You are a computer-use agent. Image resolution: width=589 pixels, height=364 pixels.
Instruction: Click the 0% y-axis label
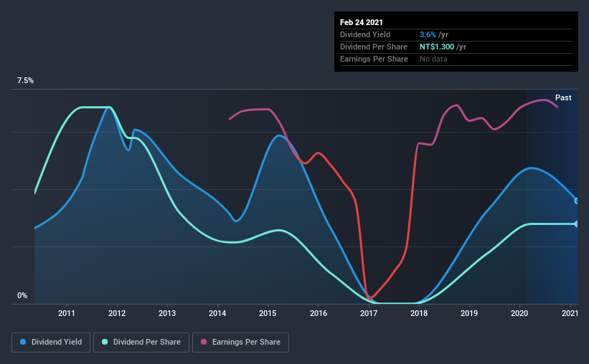(x=22, y=296)
